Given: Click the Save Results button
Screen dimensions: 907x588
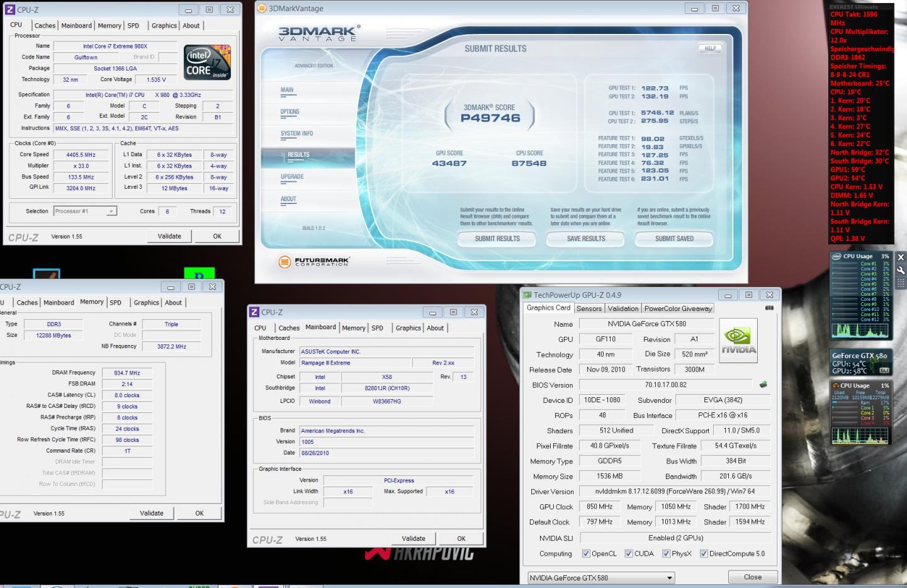Looking at the screenshot, I should point(585,239).
